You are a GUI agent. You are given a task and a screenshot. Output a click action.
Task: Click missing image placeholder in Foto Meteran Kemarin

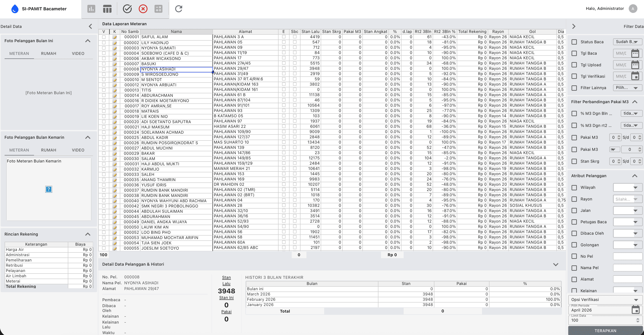(49, 189)
